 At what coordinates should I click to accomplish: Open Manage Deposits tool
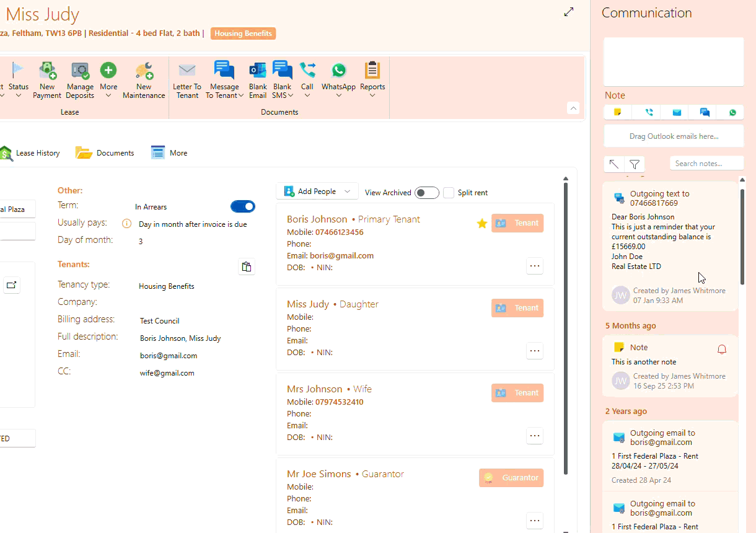pyautogui.click(x=80, y=71)
